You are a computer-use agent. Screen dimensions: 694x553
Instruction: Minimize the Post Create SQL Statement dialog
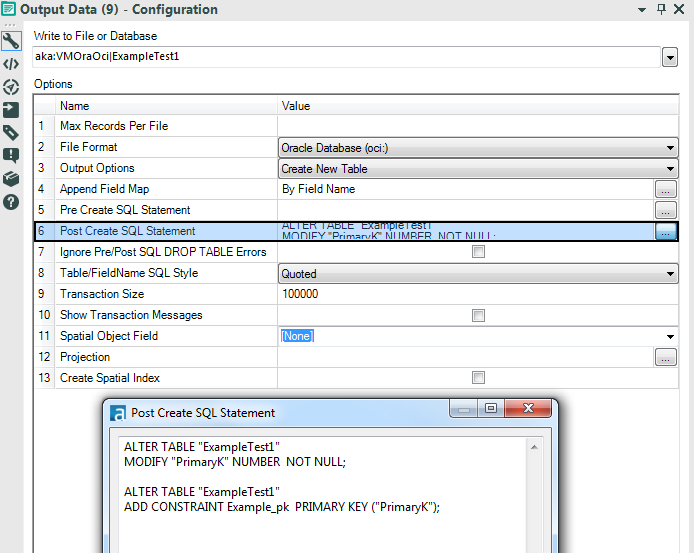(463, 409)
